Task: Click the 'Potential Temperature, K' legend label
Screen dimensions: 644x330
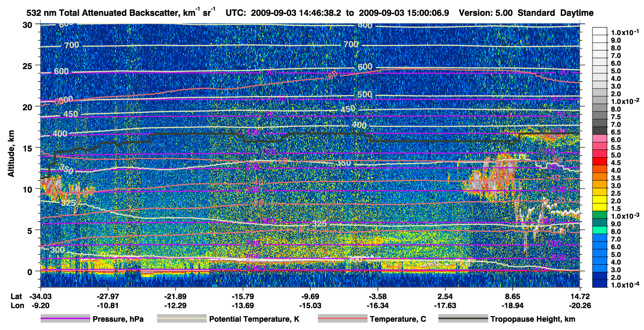Action: (254, 320)
